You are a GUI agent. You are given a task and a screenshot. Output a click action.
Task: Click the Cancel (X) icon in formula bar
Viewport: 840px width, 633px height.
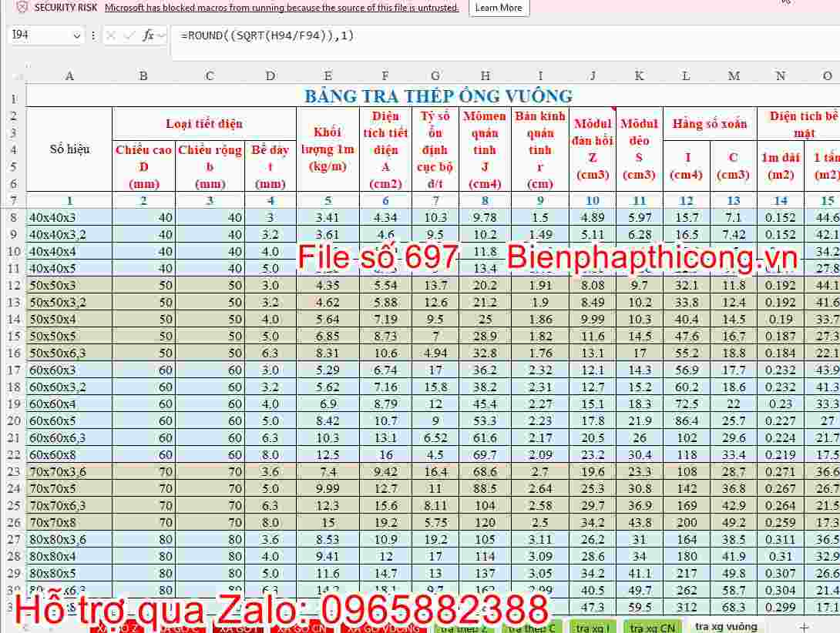coord(110,35)
